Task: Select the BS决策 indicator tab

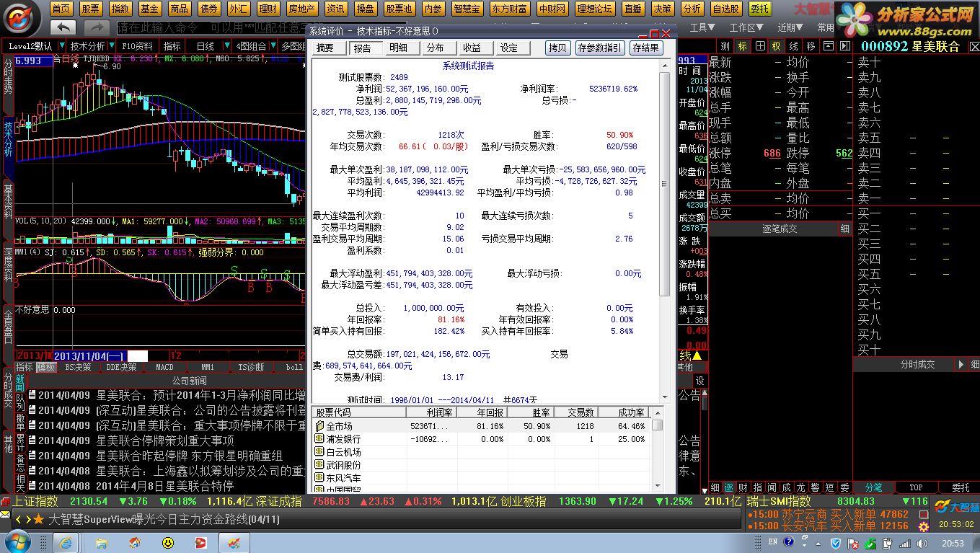Action: (78, 367)
